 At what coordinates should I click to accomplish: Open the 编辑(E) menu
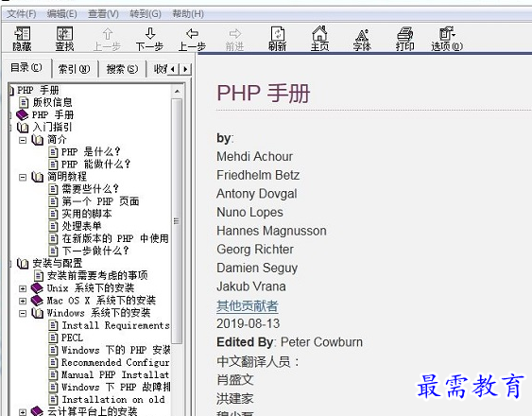pyautogui.click(x=62, y=14)
